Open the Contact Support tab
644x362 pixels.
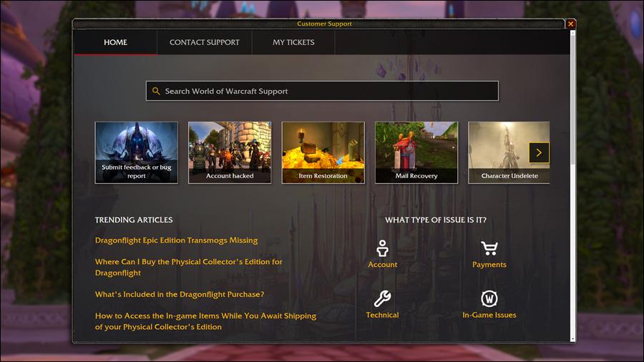(x=204, y=42)
